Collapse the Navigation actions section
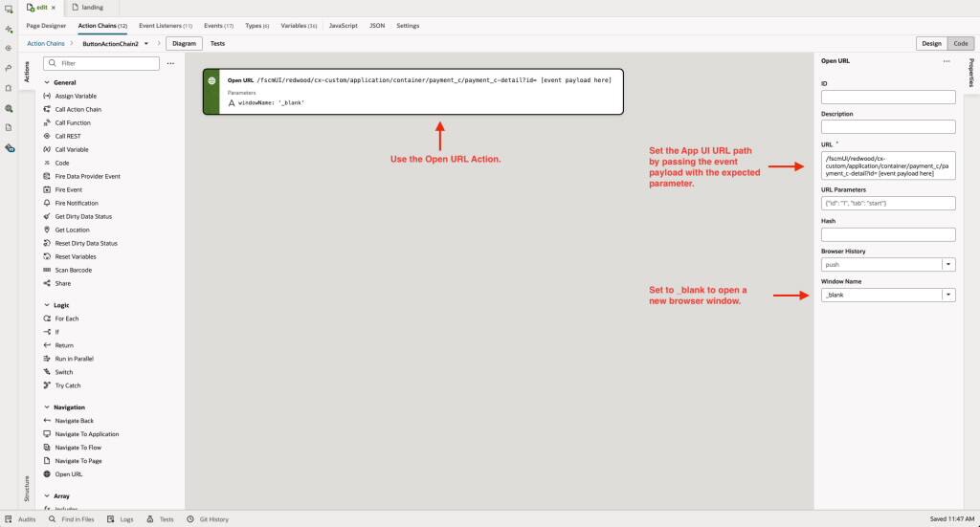This screenshot has height=527, width=980. tap(47, 407)
